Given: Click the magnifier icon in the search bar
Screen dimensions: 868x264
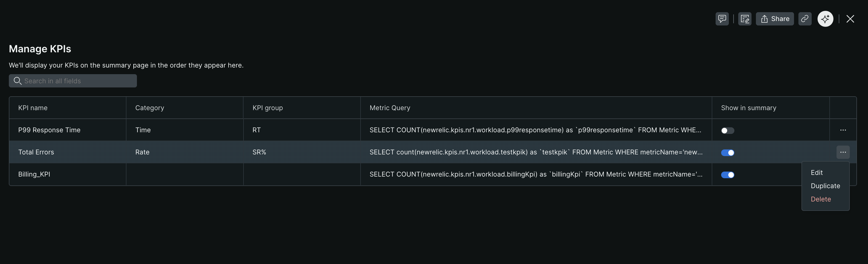Looking at the screenshot, I should coord(18,81).
